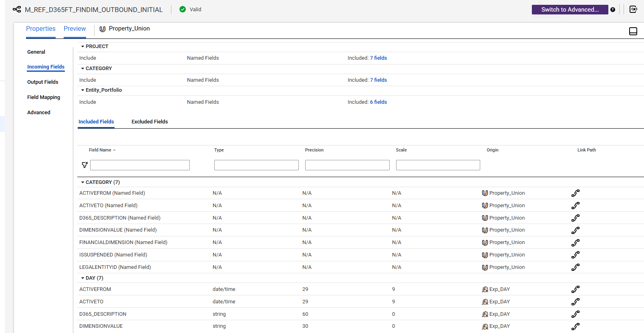The height and width of the screenshot is (333, 644).
Task: Toggle the properties panel layout icon
Action: 633,31
